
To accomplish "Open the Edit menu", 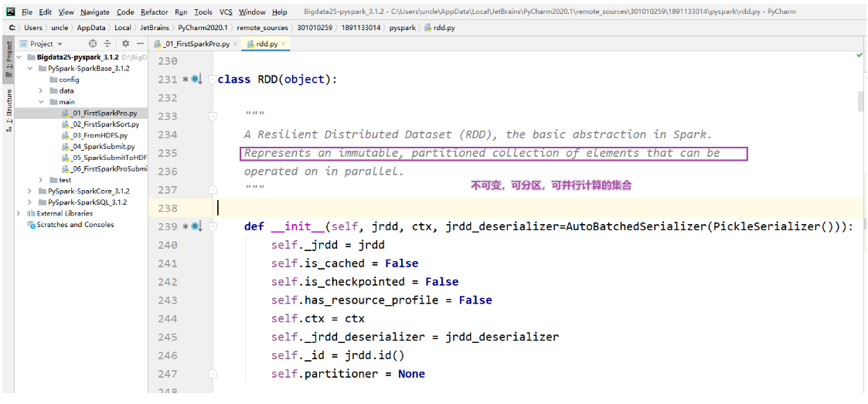I will 46,12.
